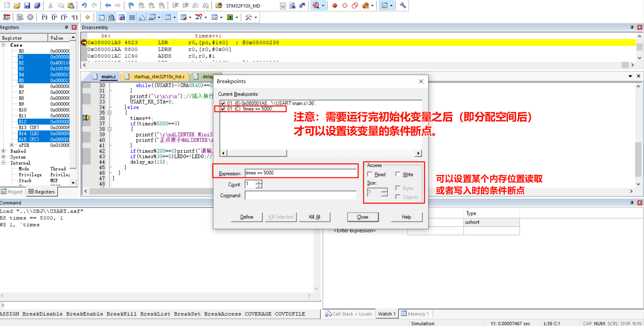Disable all breakpoints icon

[x=355, y=5]
